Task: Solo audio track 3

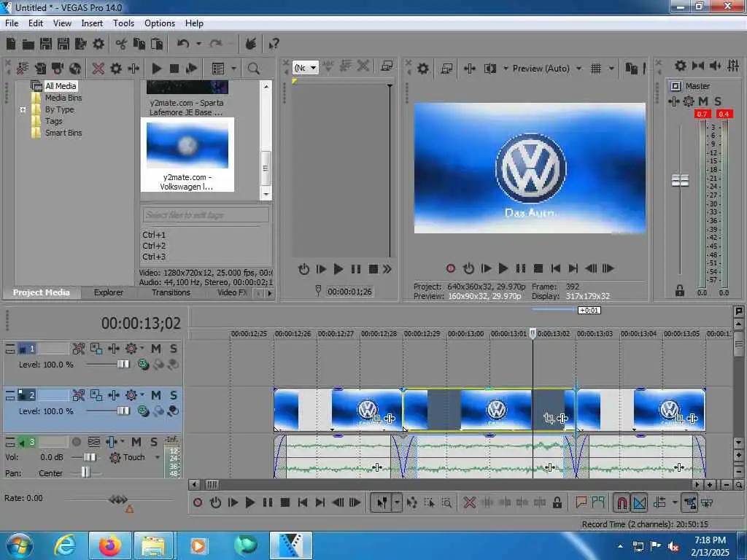Action: [x=153, y=442]
